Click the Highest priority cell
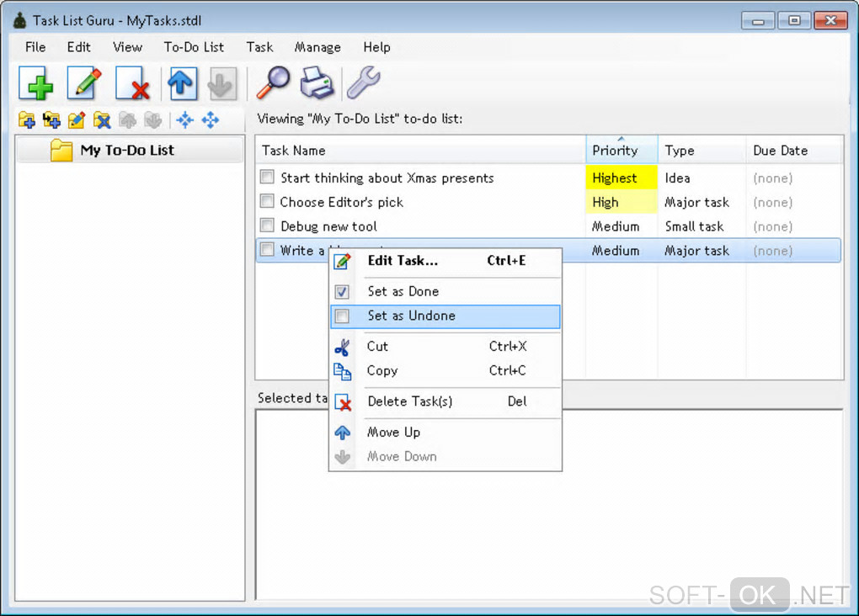859x616 pixels. pos(622,178)
